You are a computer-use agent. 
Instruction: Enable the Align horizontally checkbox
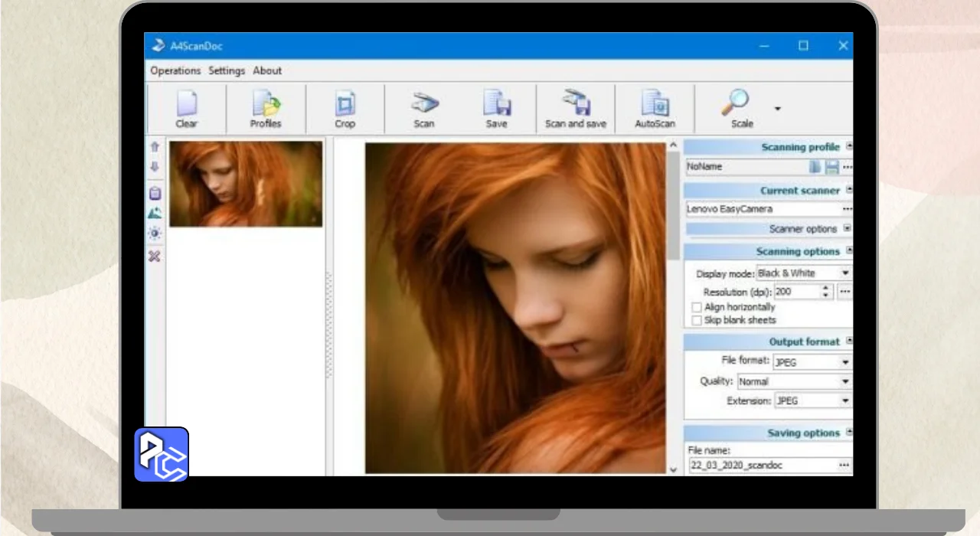click(x=697, y=307)
